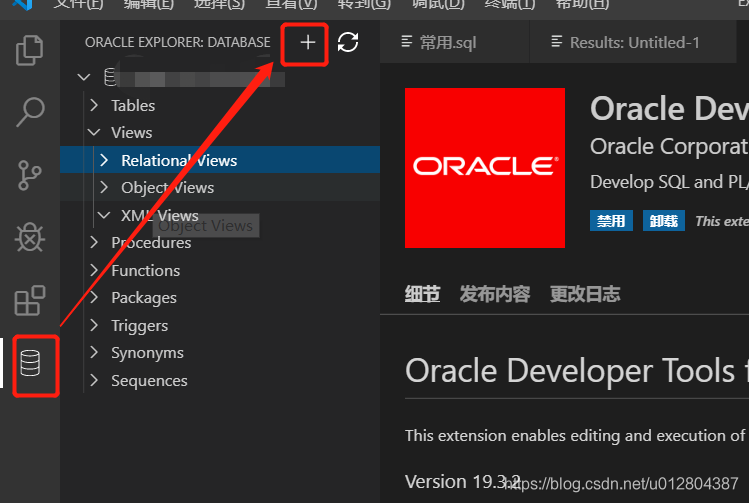749x503 pixels.
Task: Expand the Tables node chevron
Action: coord(94,105)
